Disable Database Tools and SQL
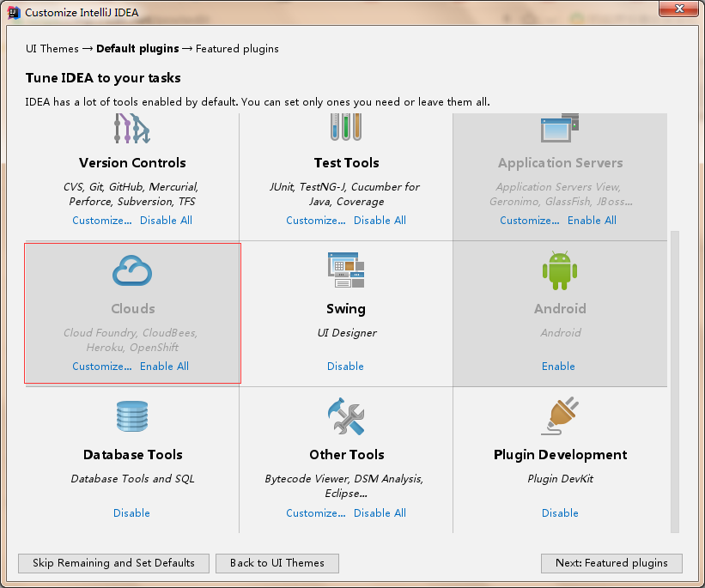The height and width of the screenshot is (588, 705). 131,513
